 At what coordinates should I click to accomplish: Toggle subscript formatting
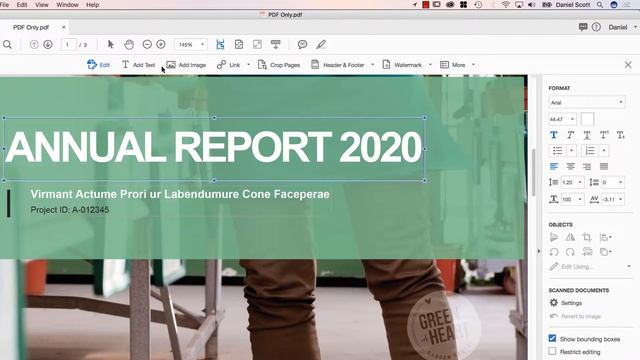pyautogui.click(x=621, y=135)
